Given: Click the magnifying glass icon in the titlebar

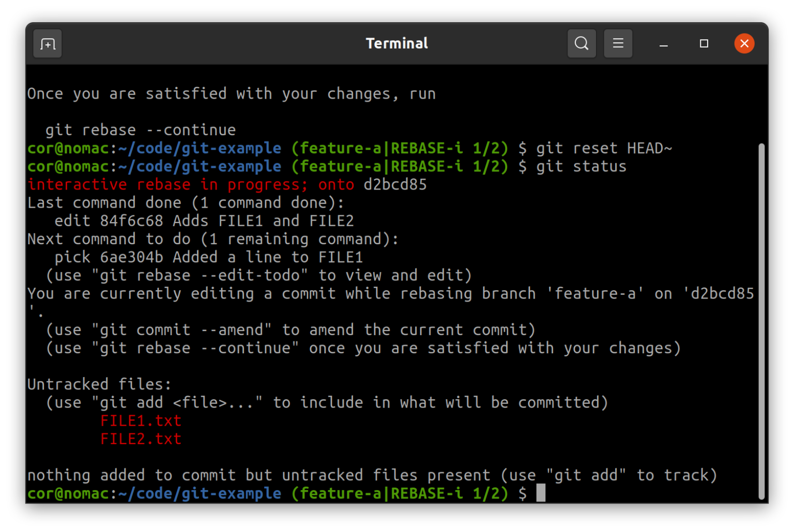Looking at the screenshot, I should pos(581,43).
